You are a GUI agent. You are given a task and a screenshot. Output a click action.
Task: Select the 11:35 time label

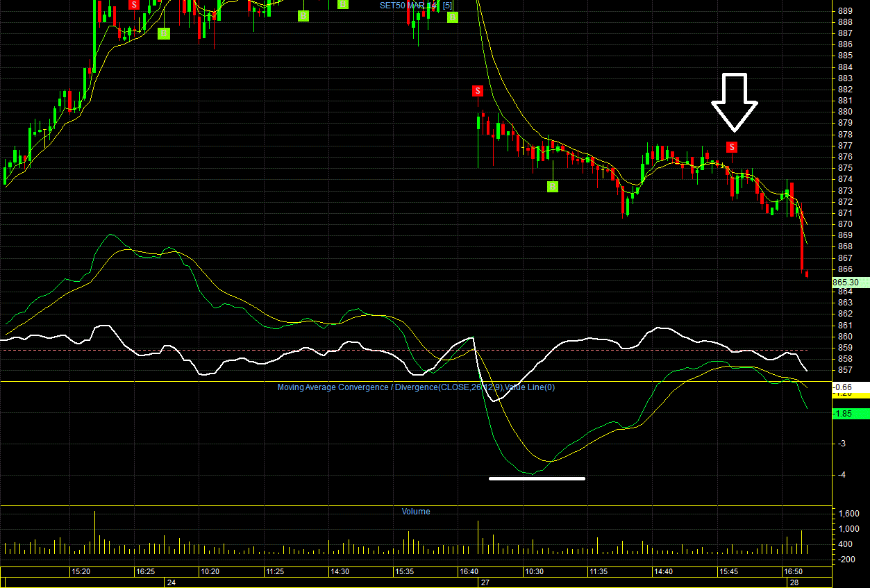coord(599,572)
